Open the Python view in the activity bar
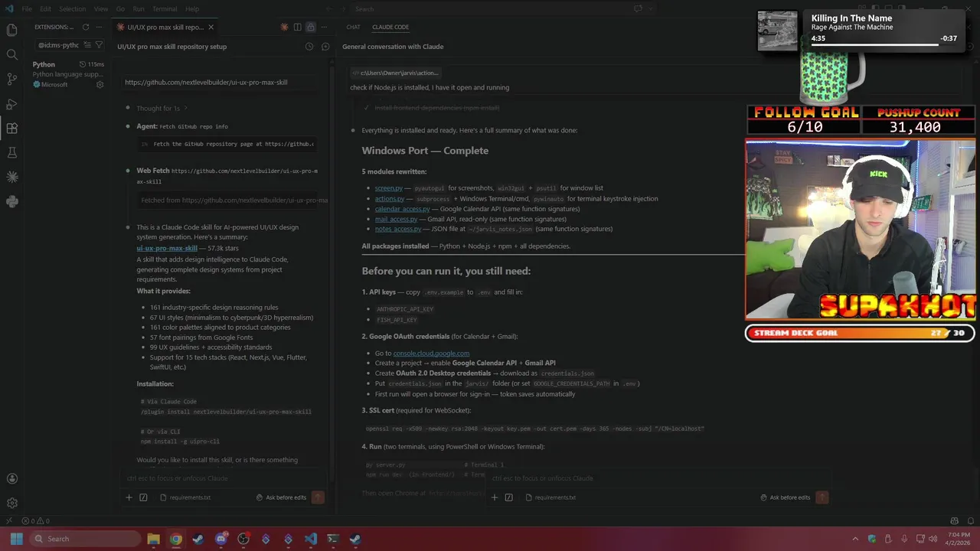Viewport: 980px width, 551px height. pos(11,202)
